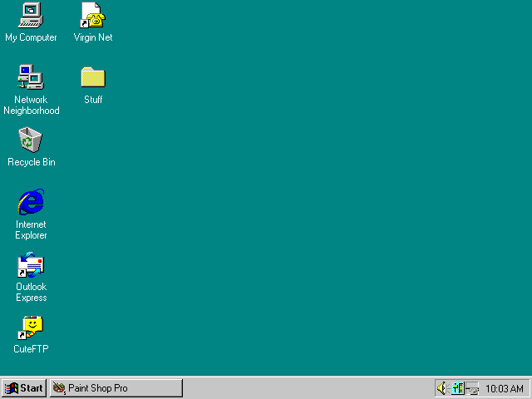Select the Virgin Net shortcut icon
Viewport: 532px width, 399px height.
pos(92,15)
